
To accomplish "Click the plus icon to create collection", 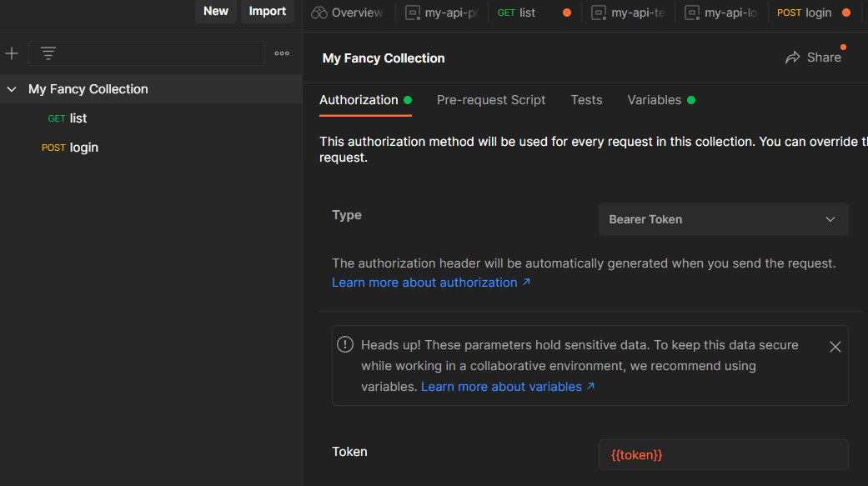I will point(12,53).
